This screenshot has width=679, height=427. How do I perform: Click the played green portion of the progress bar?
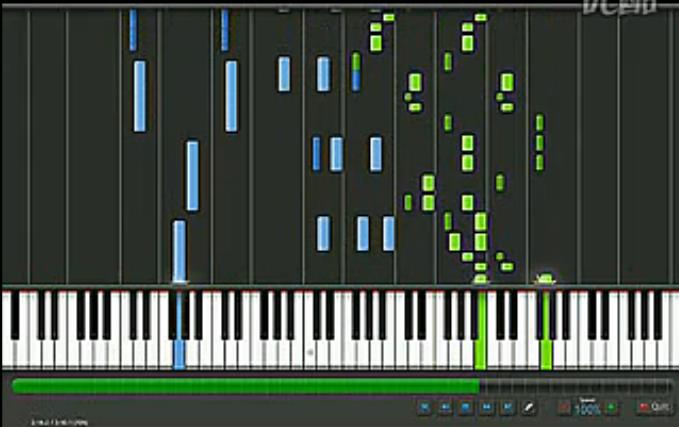click(x=240, y=385)
